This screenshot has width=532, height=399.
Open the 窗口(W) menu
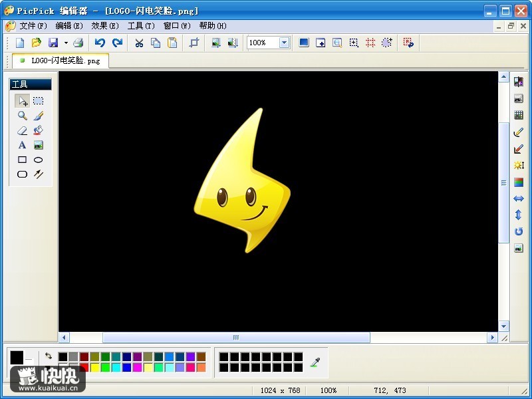tap(177, 26)
